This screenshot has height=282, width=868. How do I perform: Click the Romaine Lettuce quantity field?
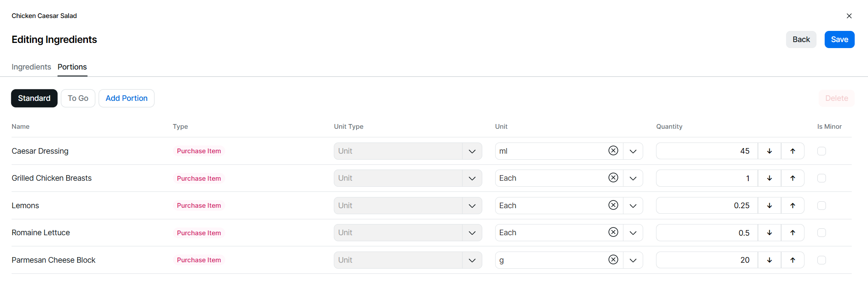tap(707, 233)
